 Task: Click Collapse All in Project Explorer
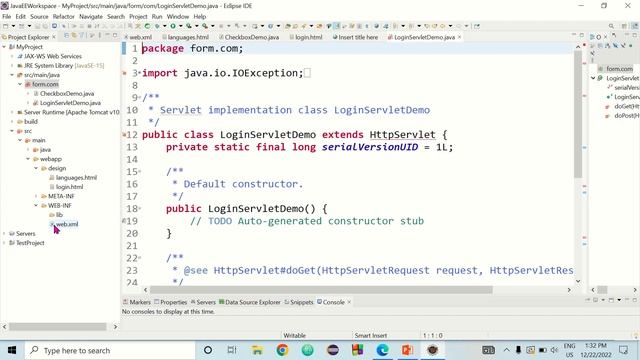(x=67, y=36)
